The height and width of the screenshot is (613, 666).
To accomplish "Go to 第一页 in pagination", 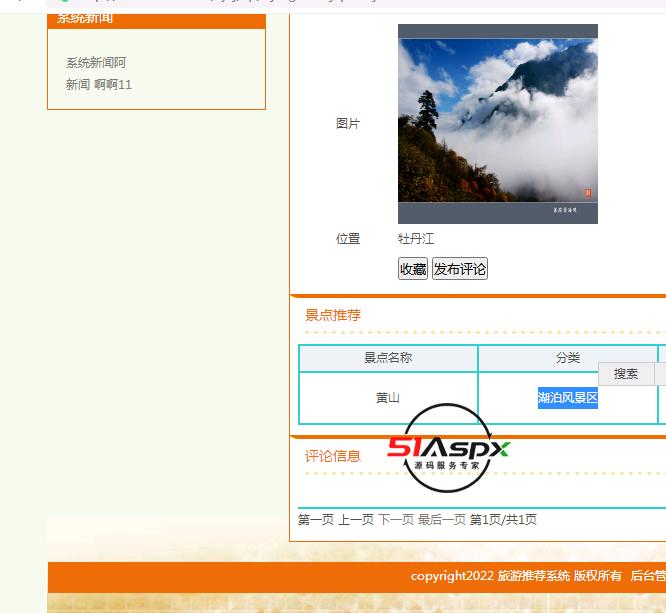I will 316,520.
